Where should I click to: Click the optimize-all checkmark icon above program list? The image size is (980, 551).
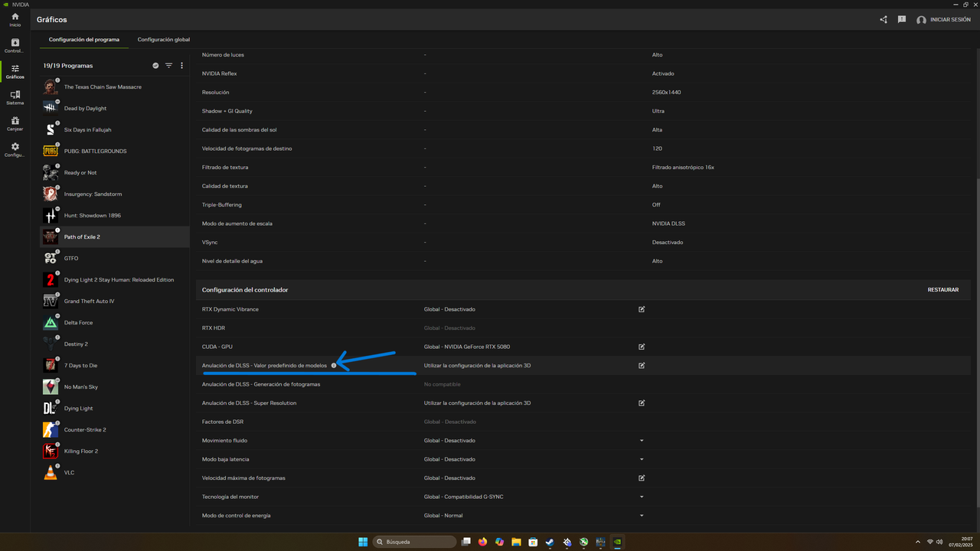click(x=155, y=66)
